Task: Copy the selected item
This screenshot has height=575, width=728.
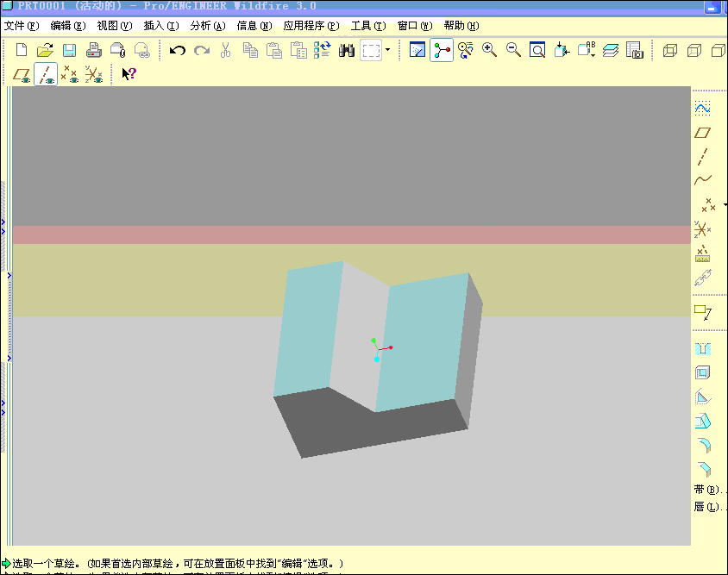Action: 250,50
